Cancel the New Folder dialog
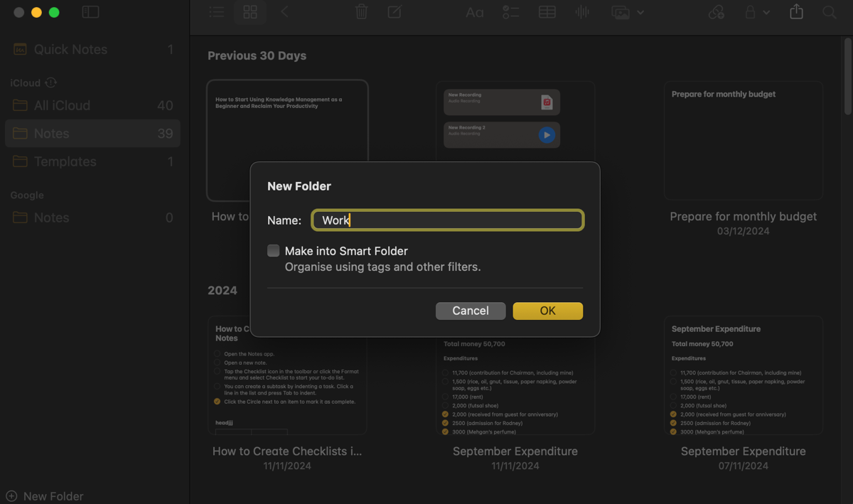This screenshot has width=853, height=504. pos(471,311)
